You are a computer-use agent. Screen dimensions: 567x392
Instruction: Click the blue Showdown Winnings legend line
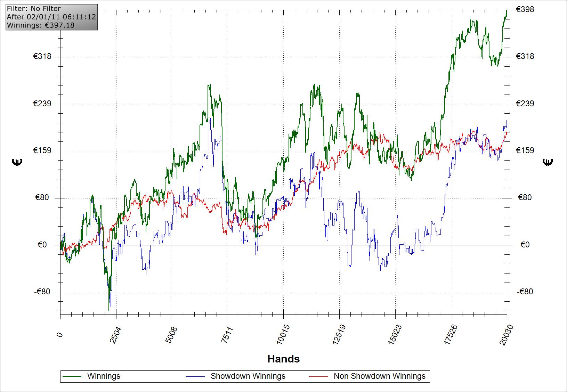[195, 376]
